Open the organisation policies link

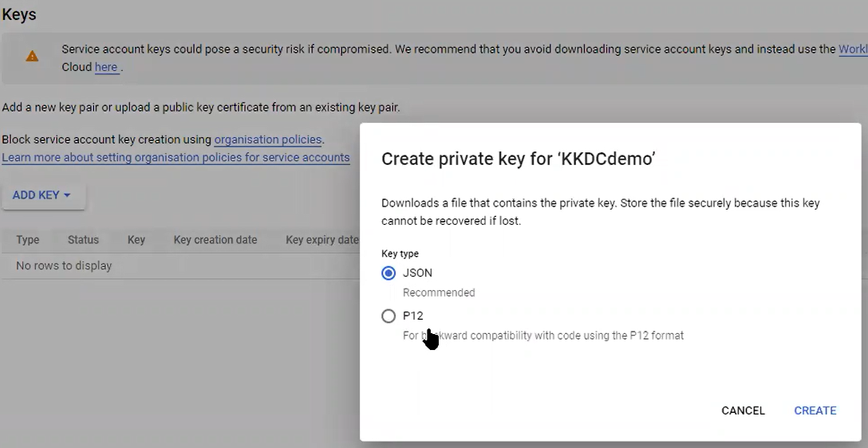point(268,140)
